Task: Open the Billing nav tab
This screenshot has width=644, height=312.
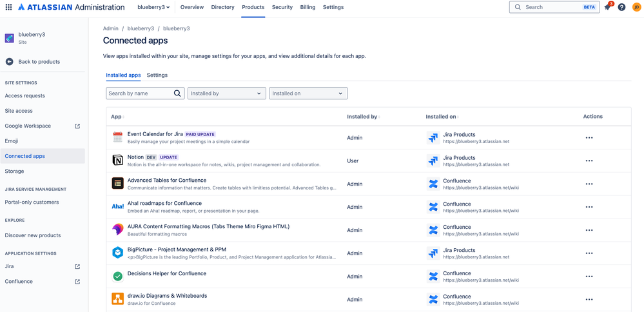Action: [307, 7]
